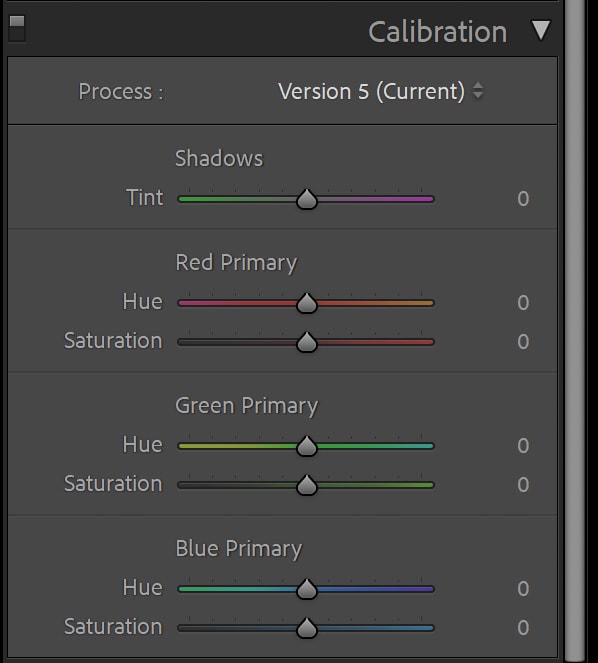Click the Red Primary section label
Screen dimensions: 598x663
(x=236, y=263)
